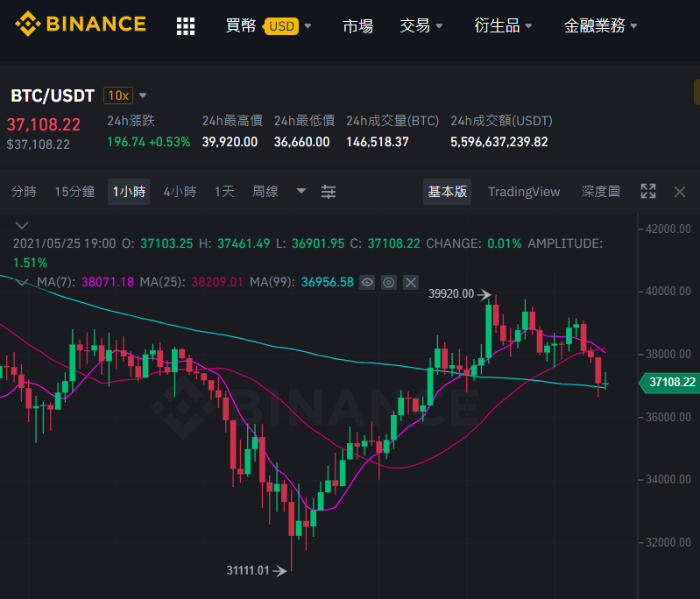Click the MA(25) value 38209.01

pos(217,282)
